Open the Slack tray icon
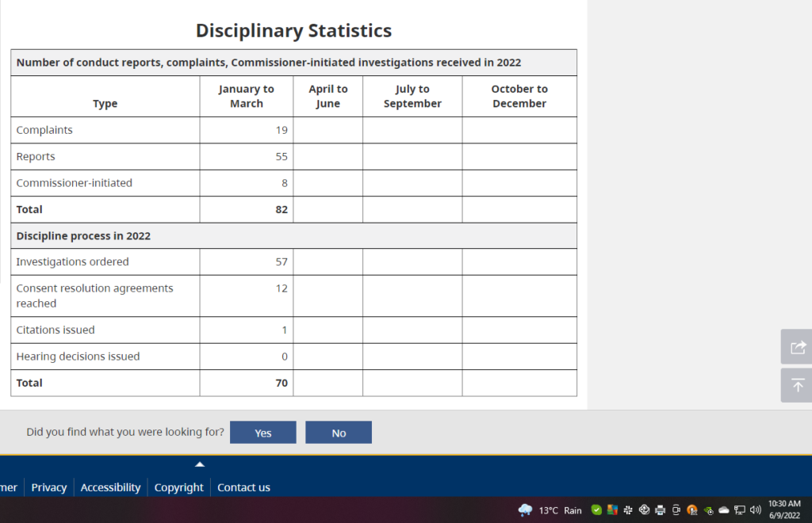Viewport: 812px width, 523px height. point(628,510)
